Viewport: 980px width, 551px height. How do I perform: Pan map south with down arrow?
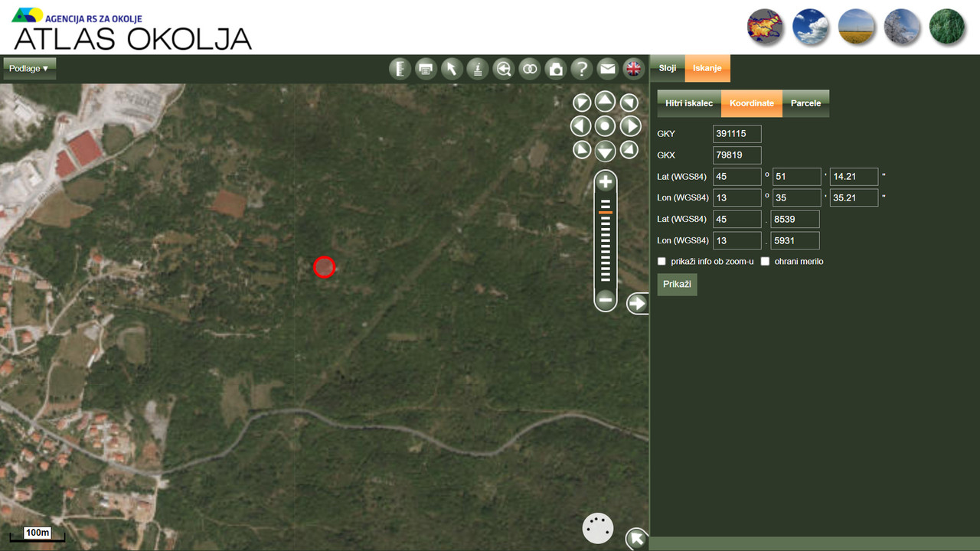pyautogui.click(x=605, y=151)
